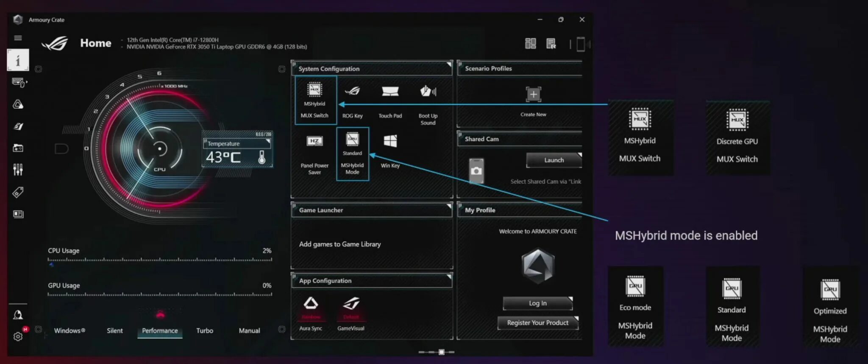The height and width of the screenshot is (364, 868).
Task: Click the Log In button
Action: coord(538,303)
